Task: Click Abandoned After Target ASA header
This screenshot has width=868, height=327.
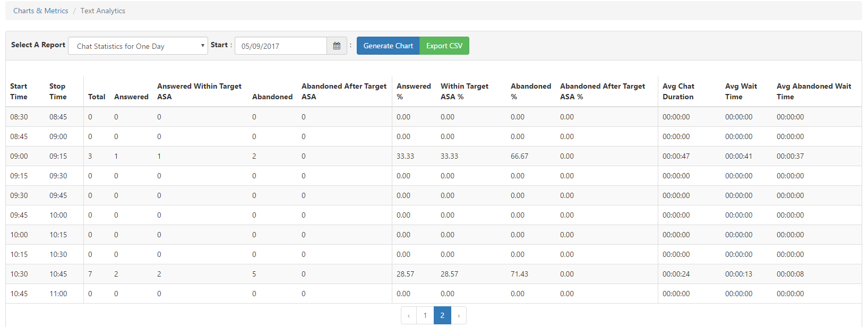Action: point(344,91)
